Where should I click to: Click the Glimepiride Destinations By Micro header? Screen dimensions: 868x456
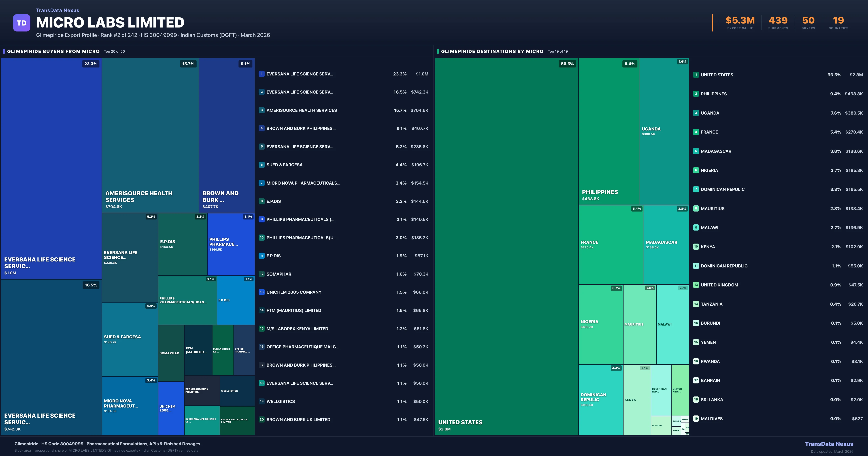(x=492, y=51)
